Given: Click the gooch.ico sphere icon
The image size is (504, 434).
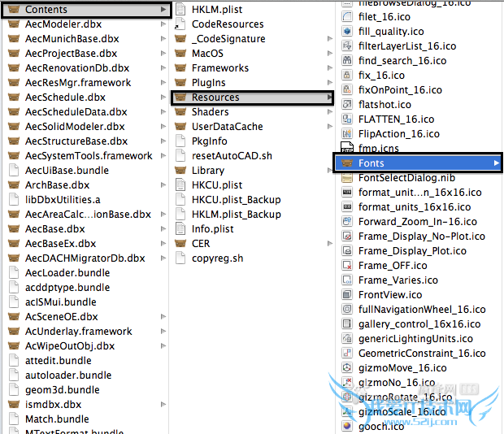Looking at the screenshot, I should (347, 426).
